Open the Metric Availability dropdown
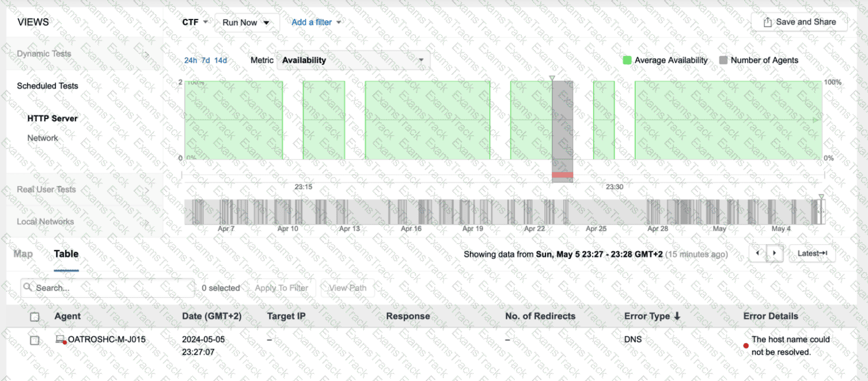Image resolution: width=868 pixels, height=381 pixels. pos(353,60)
